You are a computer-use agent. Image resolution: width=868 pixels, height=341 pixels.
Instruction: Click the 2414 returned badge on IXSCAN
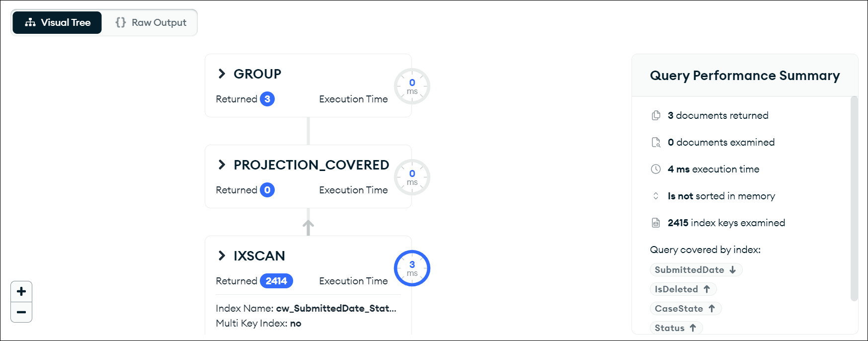point(276,281)
